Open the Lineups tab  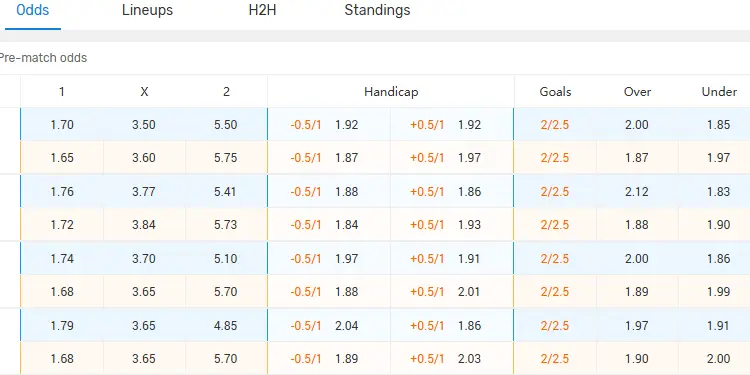pos(147,11)
